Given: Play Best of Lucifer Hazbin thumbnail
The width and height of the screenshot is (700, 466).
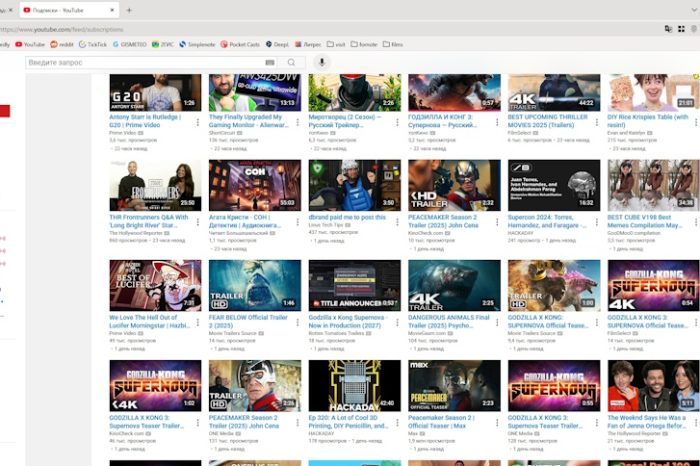Looking at the screenshot, I should (x=155, y=285).
